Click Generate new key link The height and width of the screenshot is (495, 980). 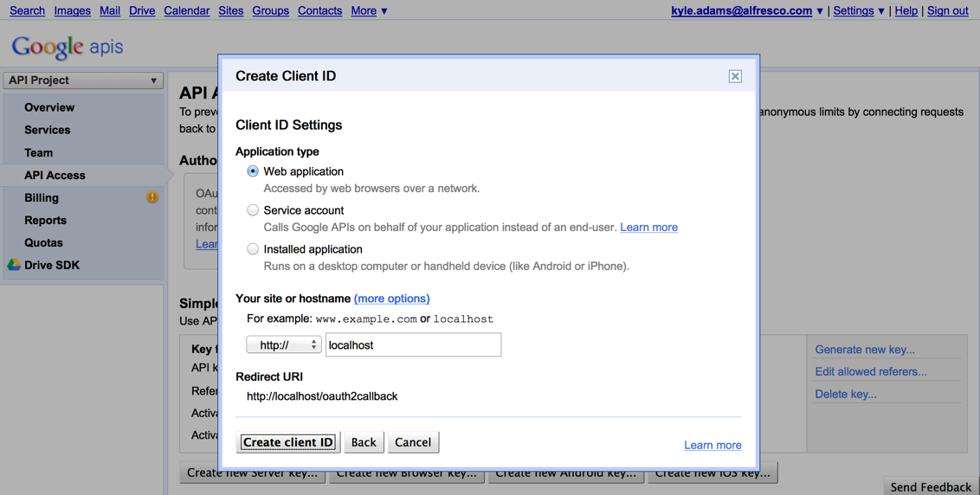click(864, 350)
